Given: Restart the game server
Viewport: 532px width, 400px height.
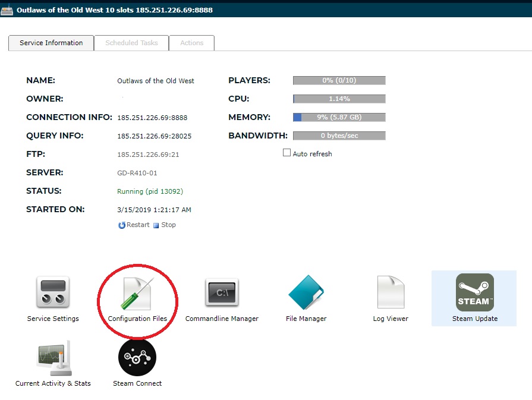Looking at the screenshot, I should 134,225.
